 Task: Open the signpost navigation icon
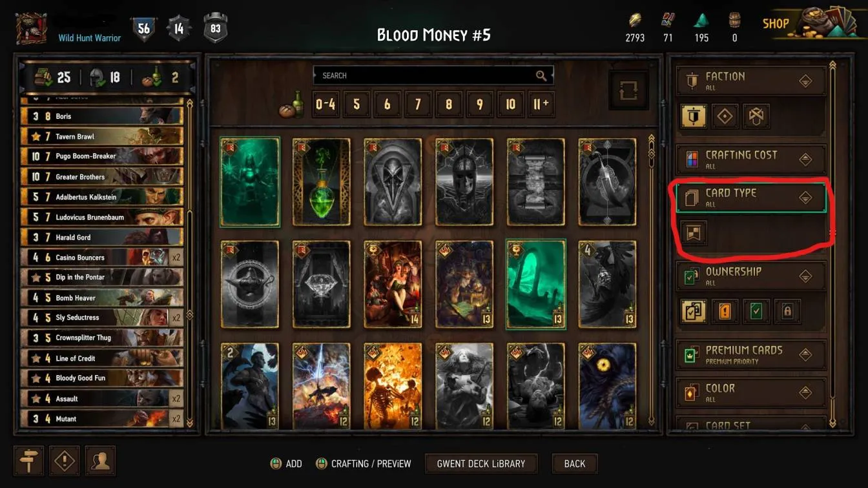(28, 461)
